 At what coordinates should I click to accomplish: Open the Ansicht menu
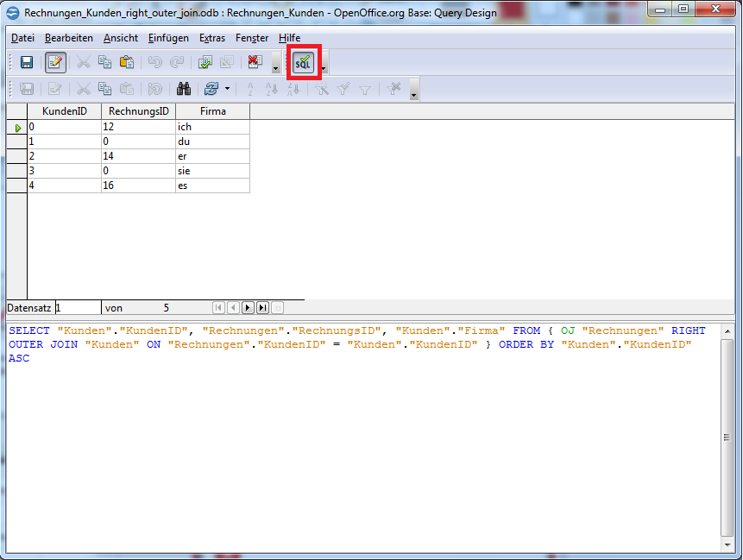[121, 38]
